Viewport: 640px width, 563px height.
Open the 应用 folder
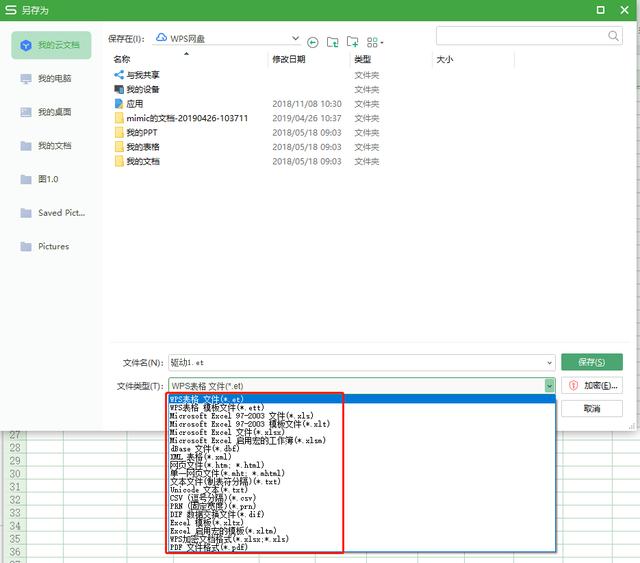(x=129, y=104)
